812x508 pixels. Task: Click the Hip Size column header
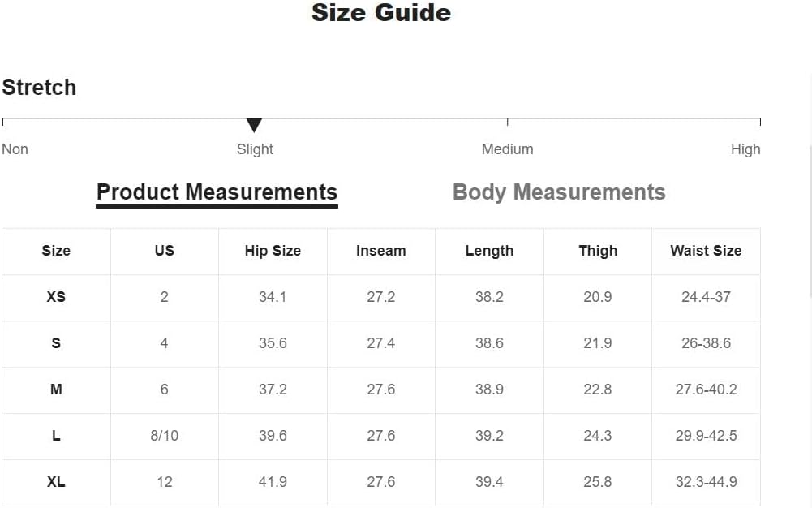click(273, 251)
